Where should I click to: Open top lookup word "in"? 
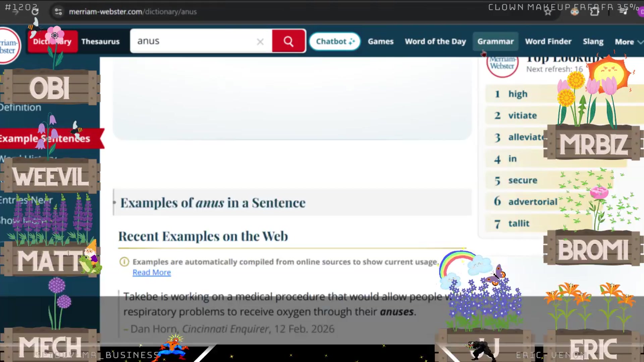pos(513,159)
